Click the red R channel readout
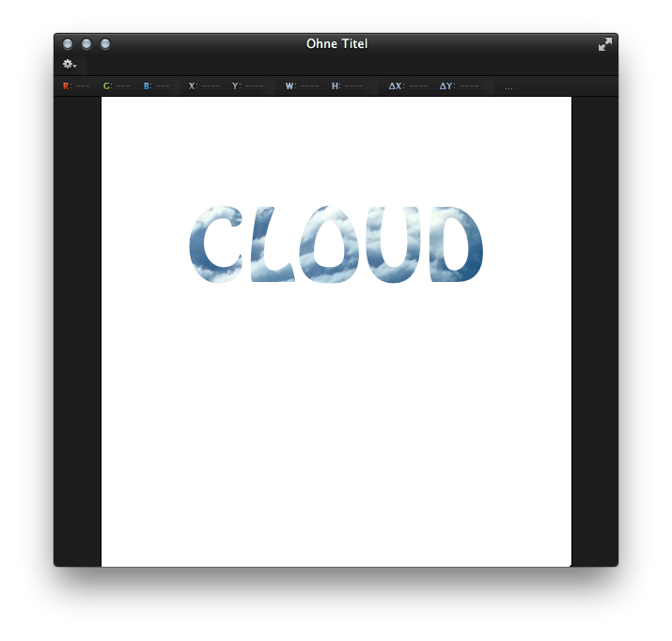672x641 pixels. 76,86
